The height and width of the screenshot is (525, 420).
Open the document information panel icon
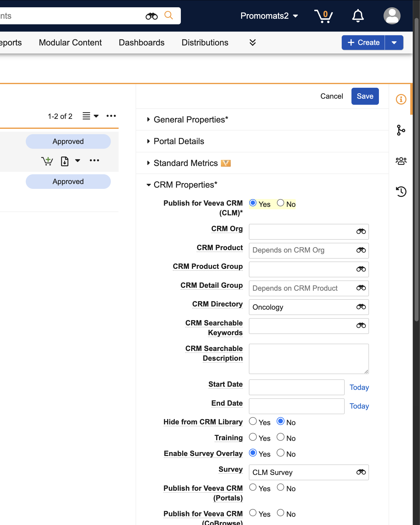point(401,99)
